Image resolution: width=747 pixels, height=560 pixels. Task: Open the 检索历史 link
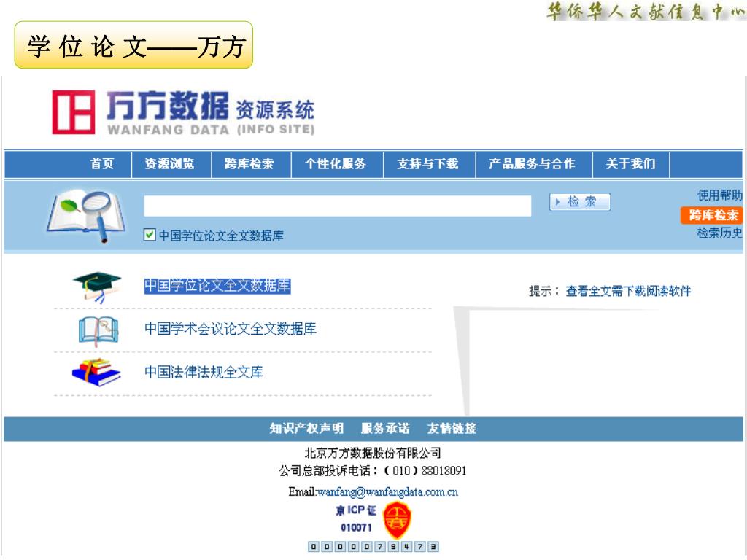click(x=720, y=233)
